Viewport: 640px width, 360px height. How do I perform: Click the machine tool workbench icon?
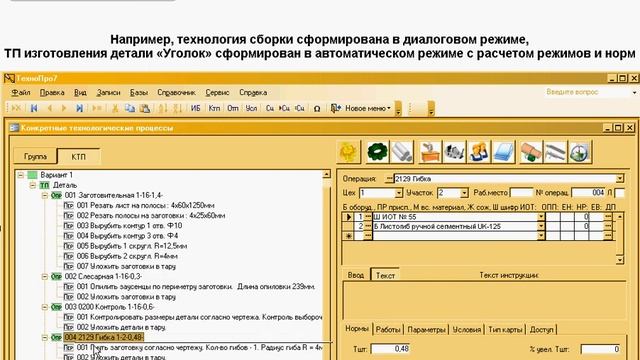point(430,152)
